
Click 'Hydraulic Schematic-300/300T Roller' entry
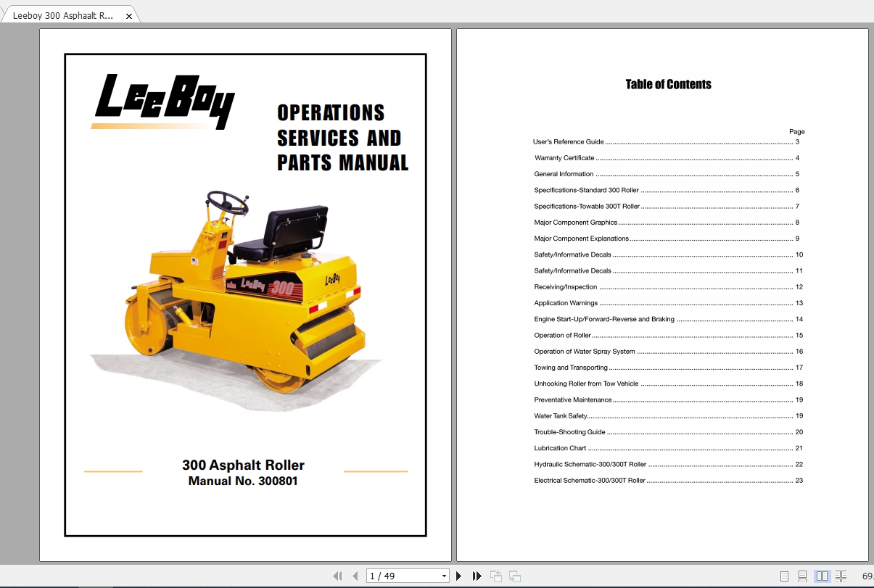pyautogui.click(x=667, y=464)
